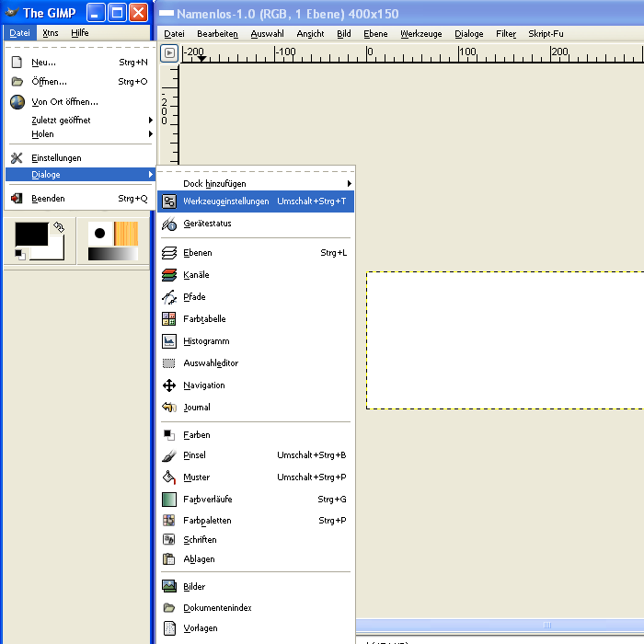Click the Bilder images icon
The height and width of the screenshot is (644, 644).
(x=168, y=586)
